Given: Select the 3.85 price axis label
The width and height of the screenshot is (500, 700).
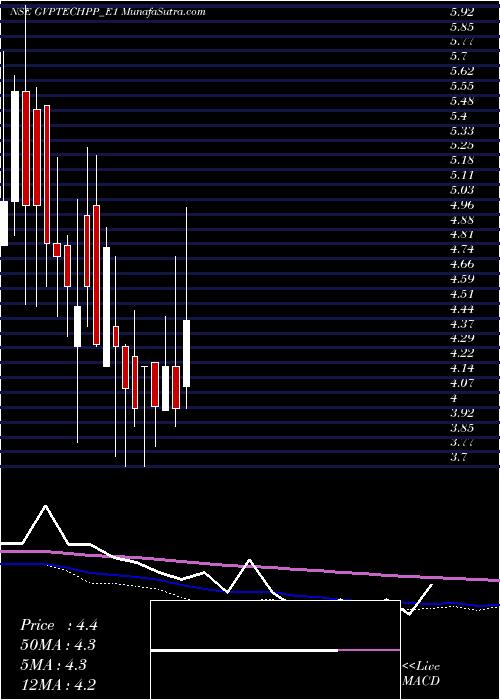Looking at the screenshot, I should click(x=462, y=428).
